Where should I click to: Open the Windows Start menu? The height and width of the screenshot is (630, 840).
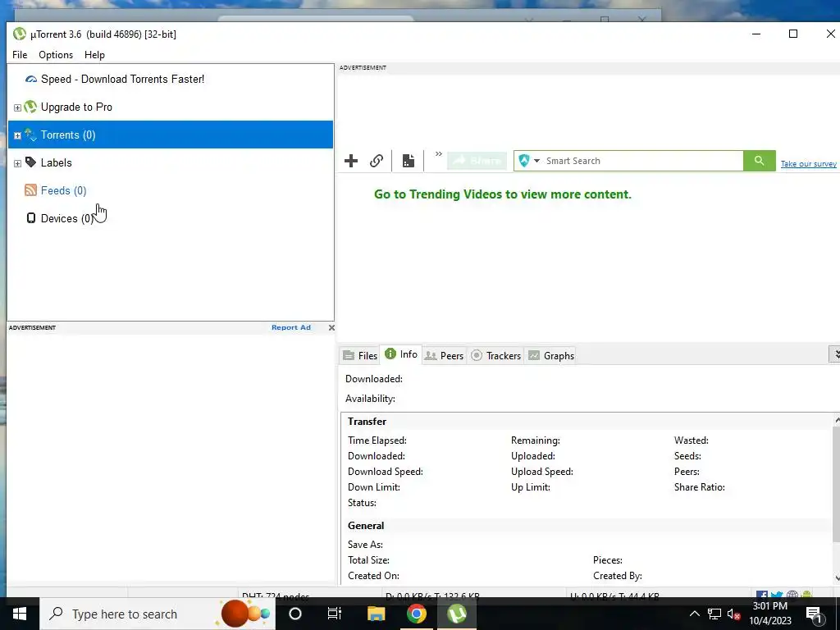click(20, 614)
